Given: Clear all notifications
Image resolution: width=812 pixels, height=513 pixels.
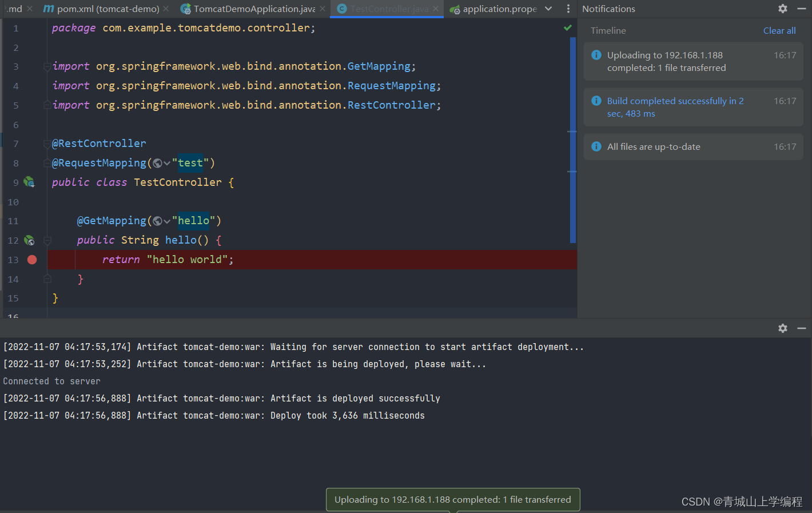Looking at the screenshot, I should point(779,31).
